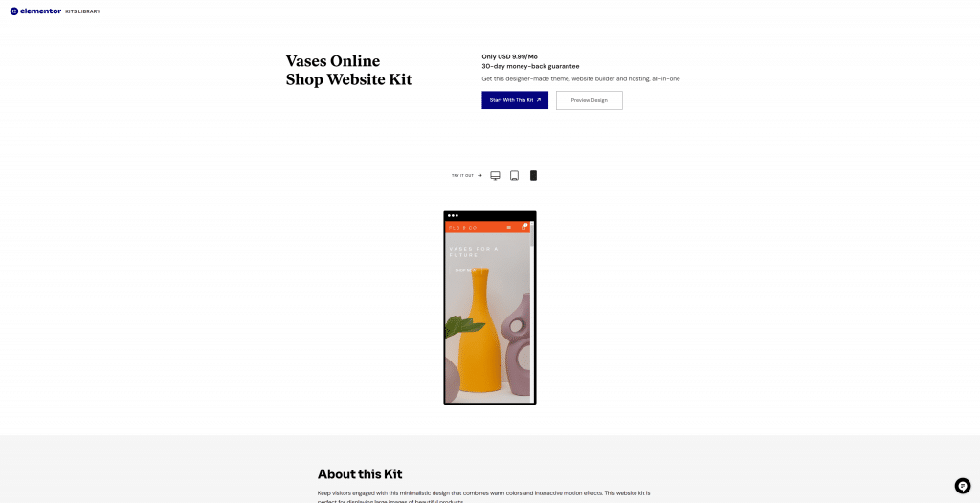The height and width of the screenshot is (503, 980).
Task: Click the About this Kit heading
Action: (x=360, y=473)
